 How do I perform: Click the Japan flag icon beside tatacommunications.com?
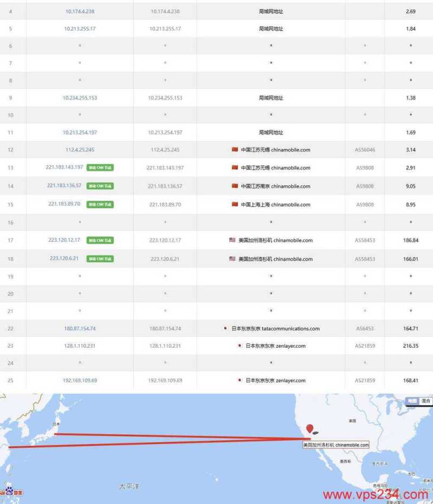point(226,328)
